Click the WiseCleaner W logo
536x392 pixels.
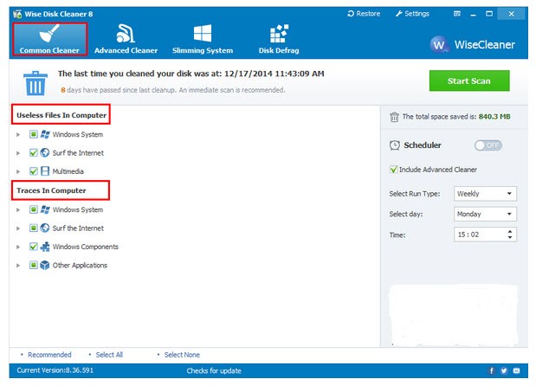pos(439,44)
